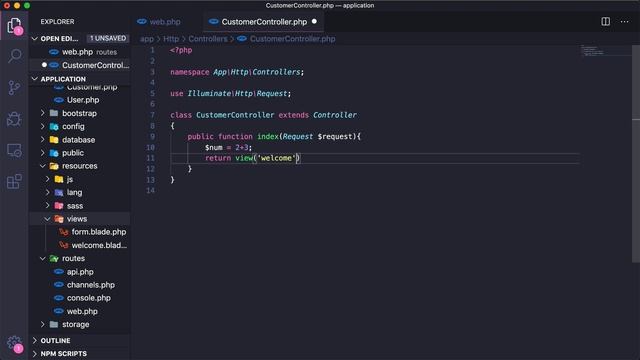Expand the database folder chevron

coord(42,140)
